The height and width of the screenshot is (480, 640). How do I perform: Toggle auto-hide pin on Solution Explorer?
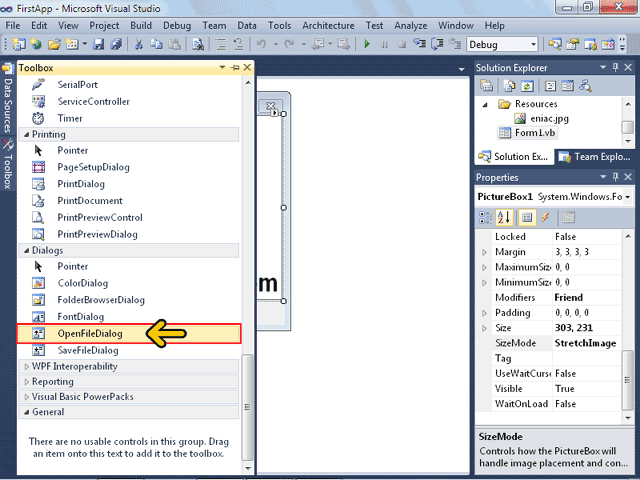pyautogui.click(x=616, y=67)
